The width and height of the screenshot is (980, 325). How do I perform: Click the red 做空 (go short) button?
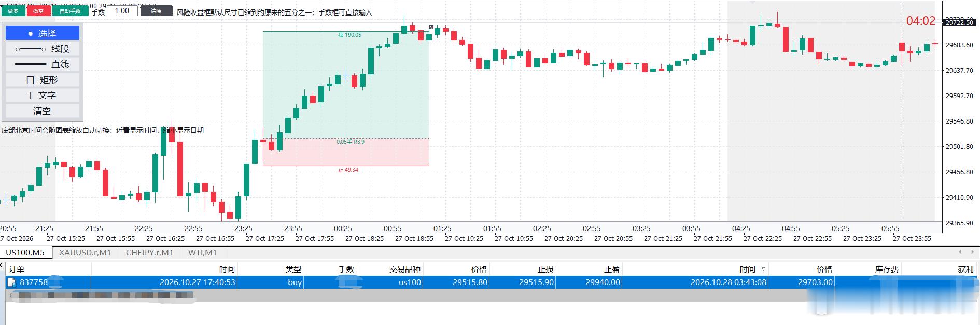point(38,11)
